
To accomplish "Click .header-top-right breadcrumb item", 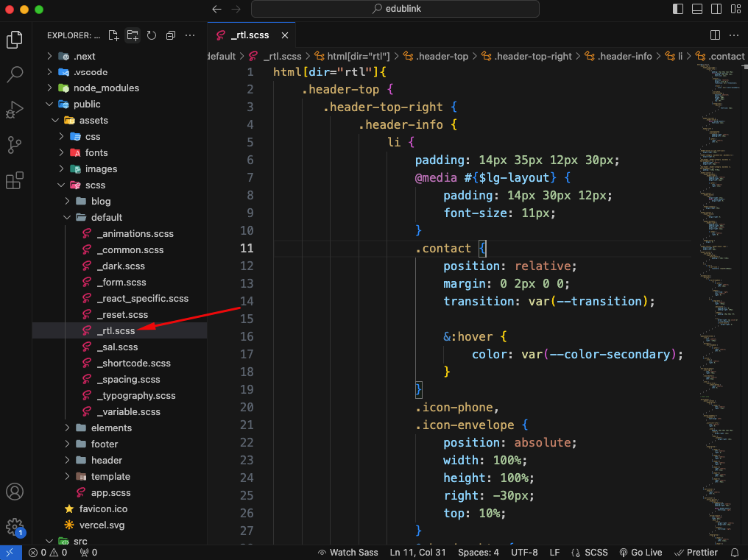I will coord(526,56).
